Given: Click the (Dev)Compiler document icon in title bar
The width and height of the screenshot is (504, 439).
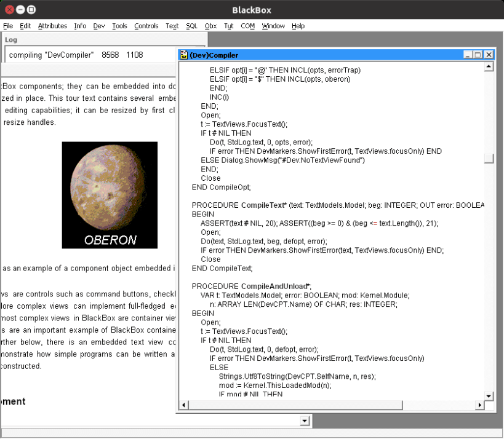Looking at the screenshot, I should [183, 55].
